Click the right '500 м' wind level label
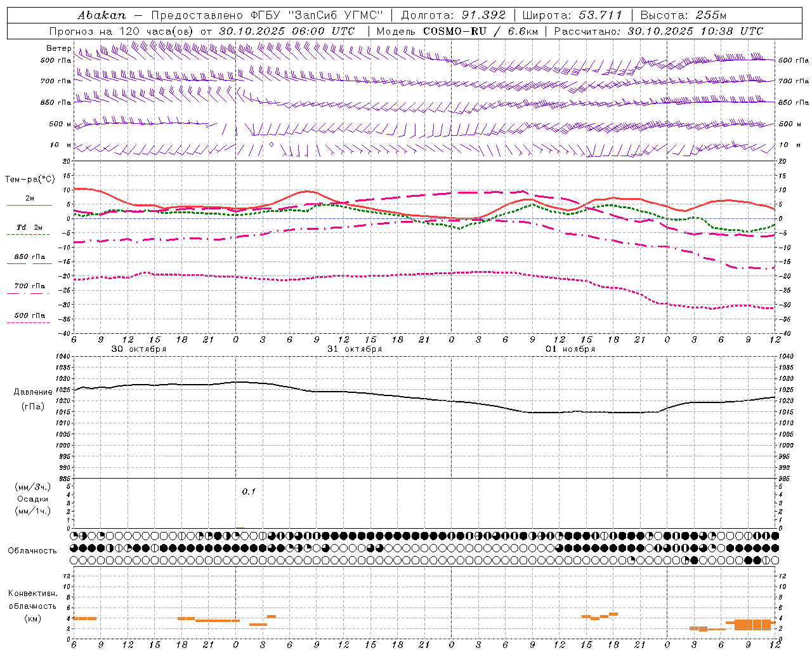The width and height of the screenshot is (812, 650). click(x=790, y=124)
